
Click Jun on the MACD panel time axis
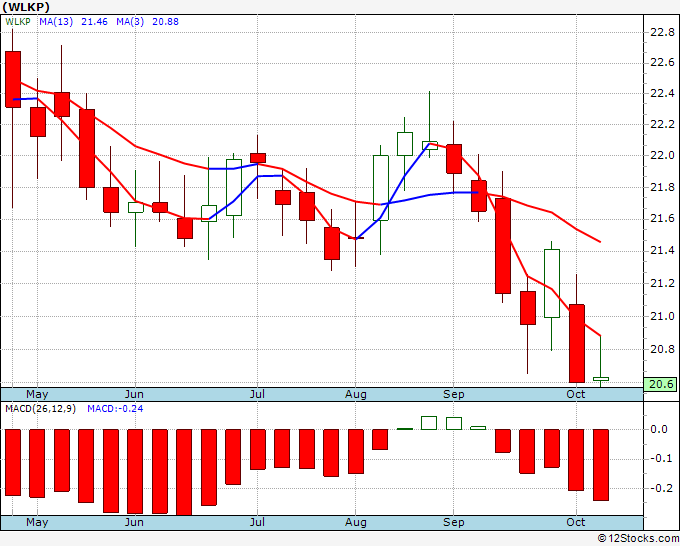134,522
